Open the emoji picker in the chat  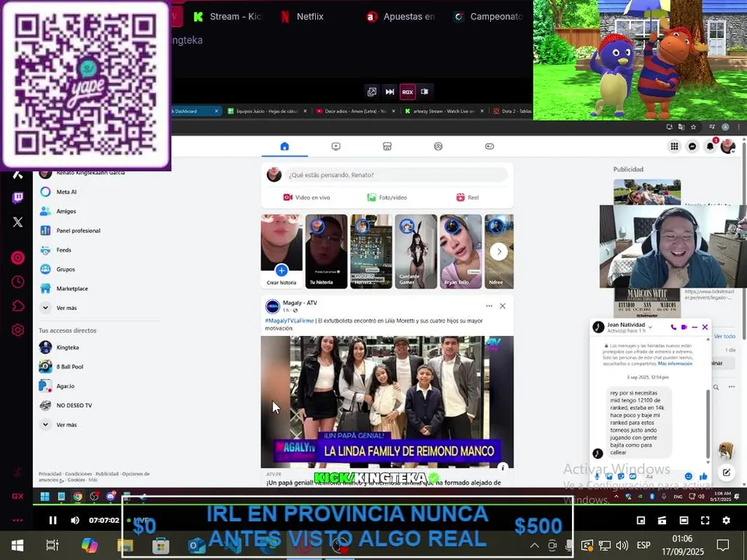(689, 476)
